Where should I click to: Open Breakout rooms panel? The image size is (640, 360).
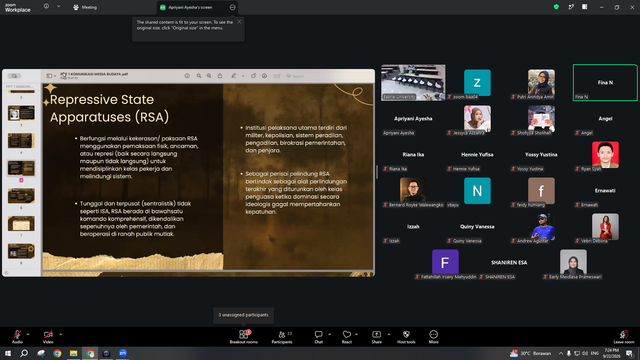tap(244, 337)
